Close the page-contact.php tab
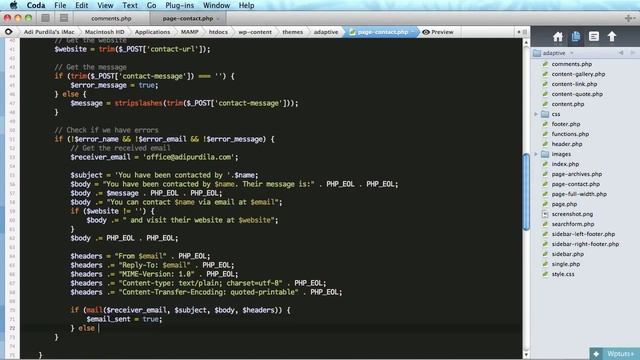Image resolution: width=640 pixels, height=360 pixels. pos(218,18)
